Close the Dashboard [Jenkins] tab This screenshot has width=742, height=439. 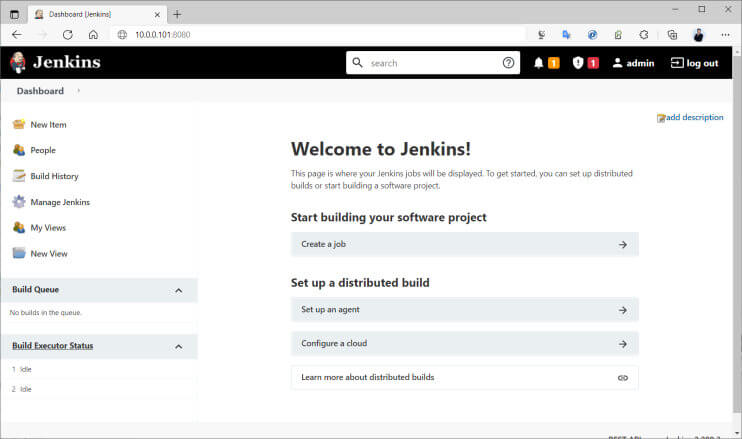(157, 15)
